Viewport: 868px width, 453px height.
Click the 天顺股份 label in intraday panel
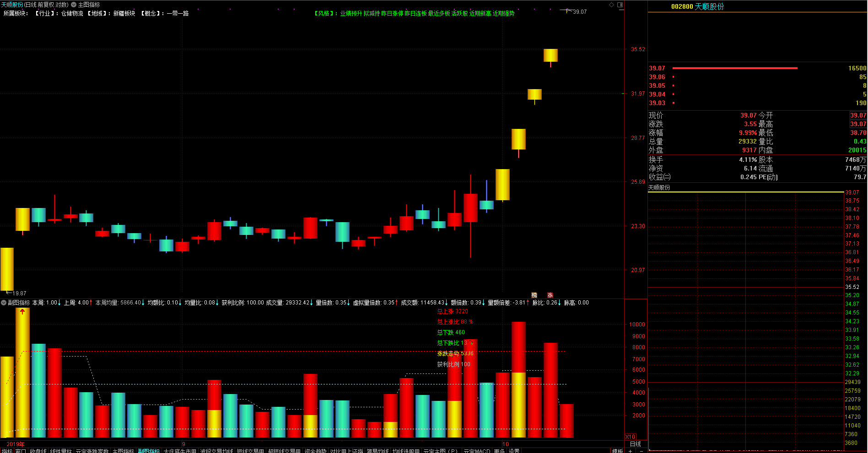click(x=659, y=187)
